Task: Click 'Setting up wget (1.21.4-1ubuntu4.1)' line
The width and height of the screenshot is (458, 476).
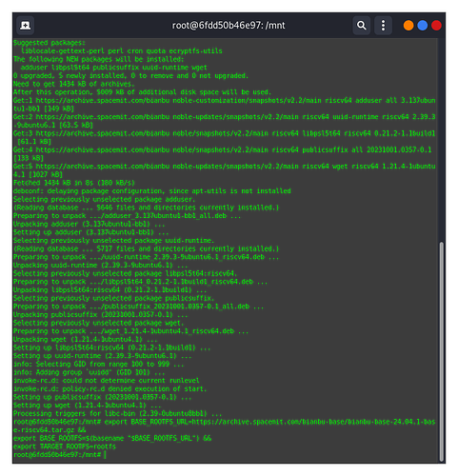Action: click(88, 406)
